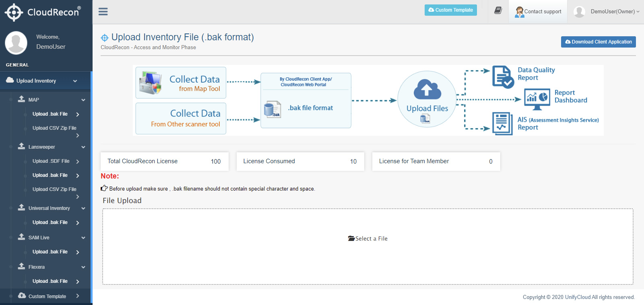
Task: Click the Custom Template button in header
Action: (451, 10)
